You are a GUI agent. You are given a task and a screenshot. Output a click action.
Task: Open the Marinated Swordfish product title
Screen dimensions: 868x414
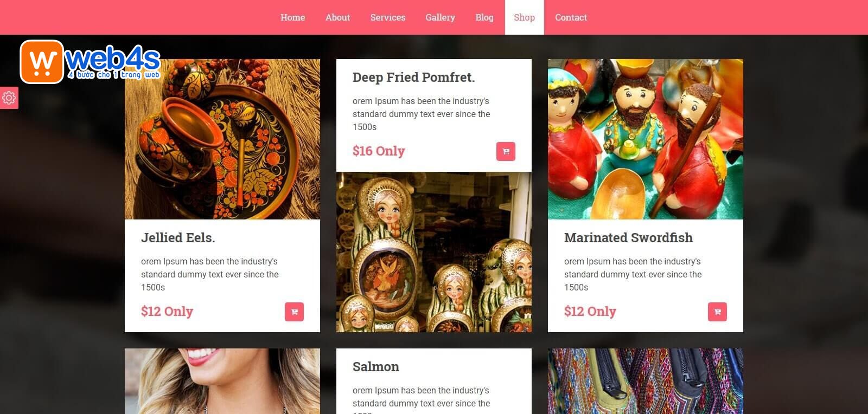(x=628, y=238)
